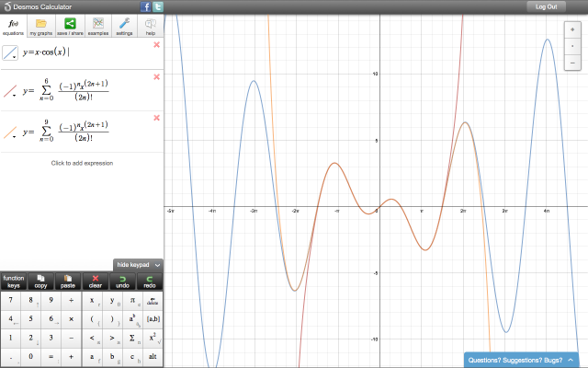Click 'Click to add expression' text

(82, 163)
